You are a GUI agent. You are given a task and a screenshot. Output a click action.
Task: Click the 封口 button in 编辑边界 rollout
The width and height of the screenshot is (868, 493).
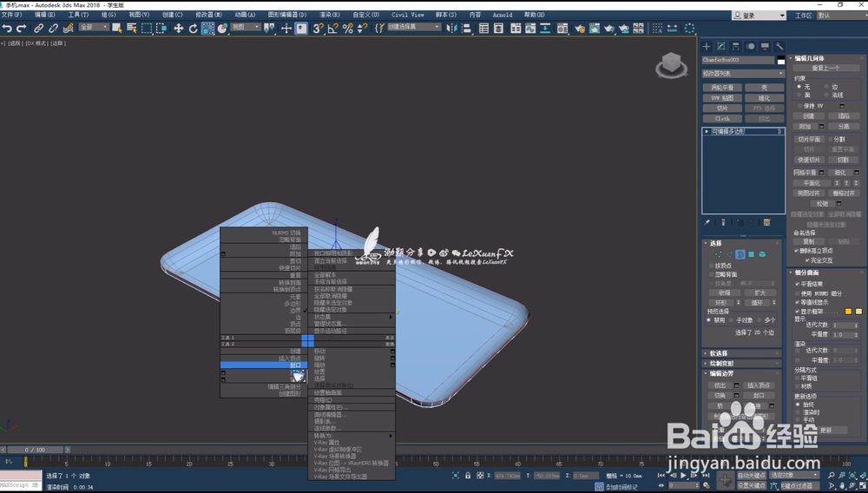759,396
